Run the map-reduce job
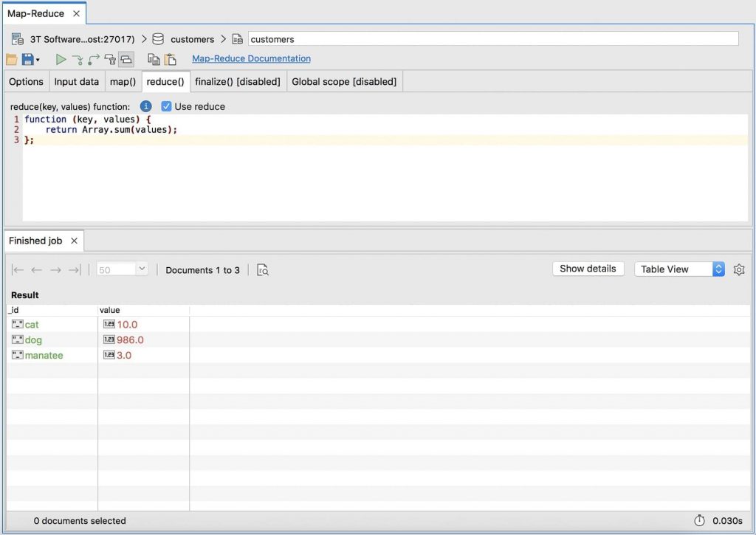This screenshot has width=756, height=535. pos(61,59)
